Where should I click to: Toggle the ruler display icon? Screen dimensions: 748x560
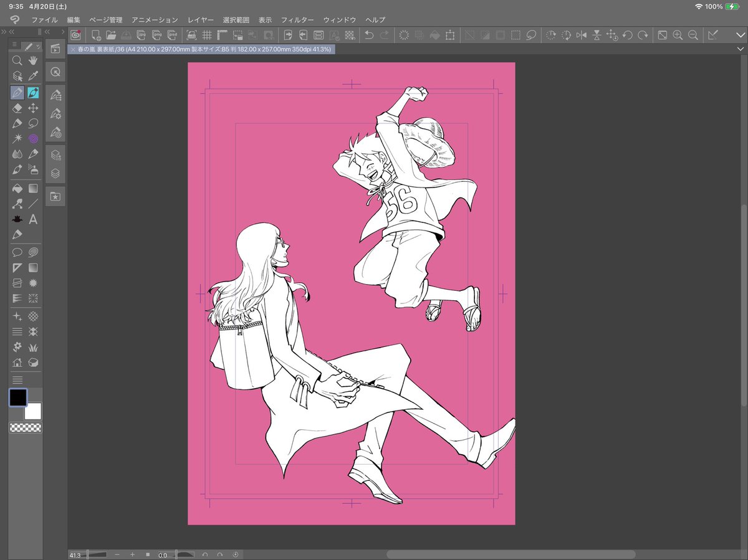pos(222,35)
